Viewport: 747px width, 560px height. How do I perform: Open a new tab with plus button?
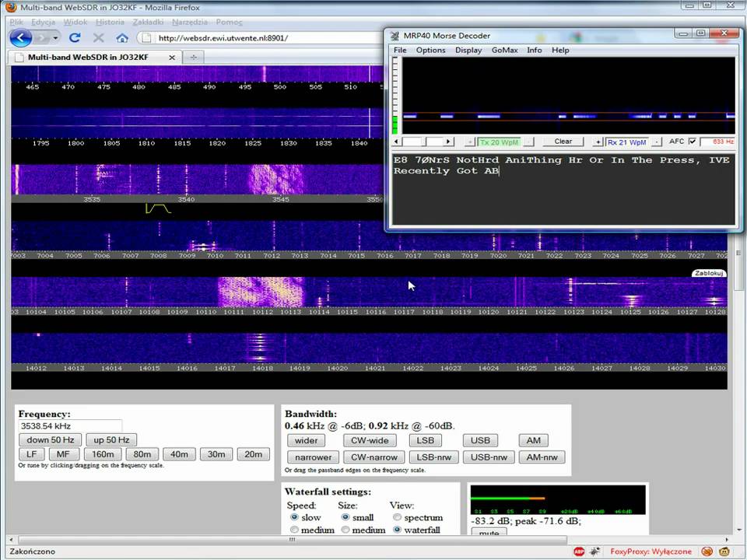pos(194,57)
